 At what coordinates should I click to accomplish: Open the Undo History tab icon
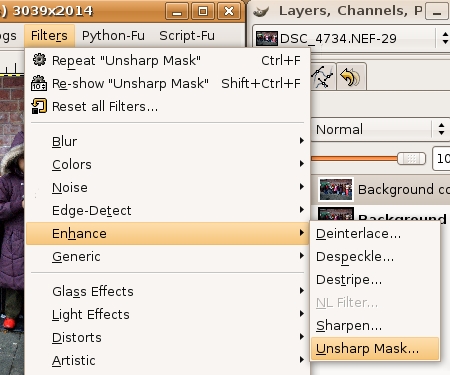(x=351, y=77)
